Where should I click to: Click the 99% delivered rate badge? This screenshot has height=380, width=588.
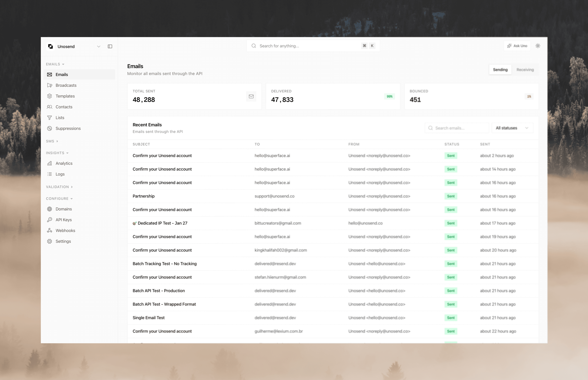pyautogui.click(x=389, y=96)
